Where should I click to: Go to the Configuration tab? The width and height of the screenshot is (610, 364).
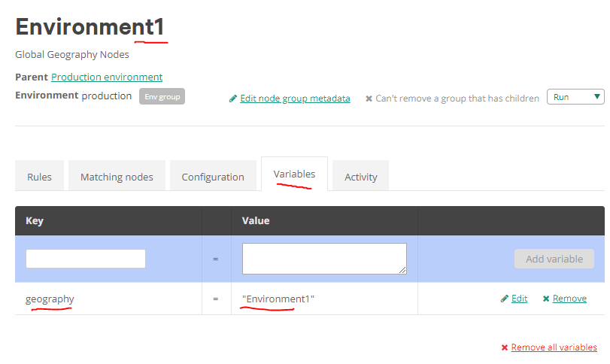click(213, 177)
